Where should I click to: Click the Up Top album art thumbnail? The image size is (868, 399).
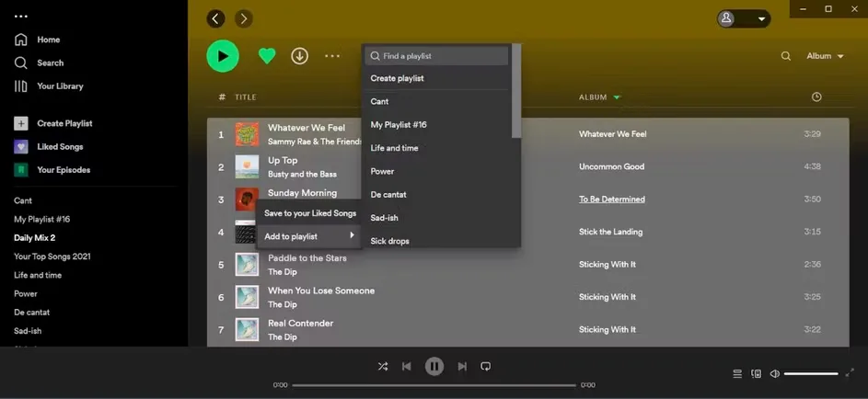[x=247, y=167]
